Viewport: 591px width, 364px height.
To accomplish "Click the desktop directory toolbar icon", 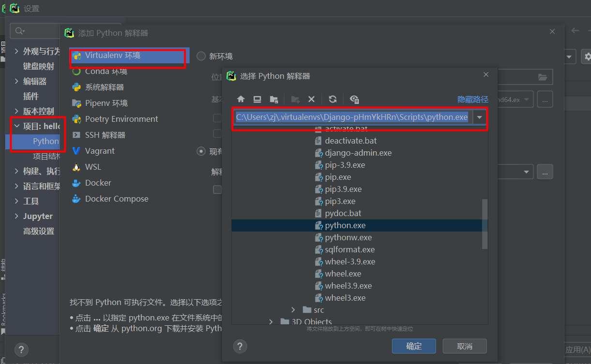I will pos(257,99).
